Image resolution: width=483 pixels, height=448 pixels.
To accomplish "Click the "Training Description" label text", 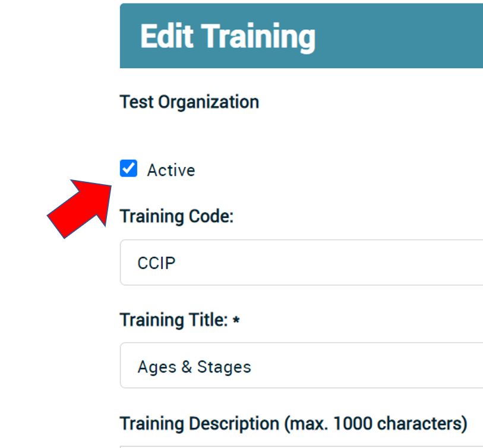I will point(196,424).
